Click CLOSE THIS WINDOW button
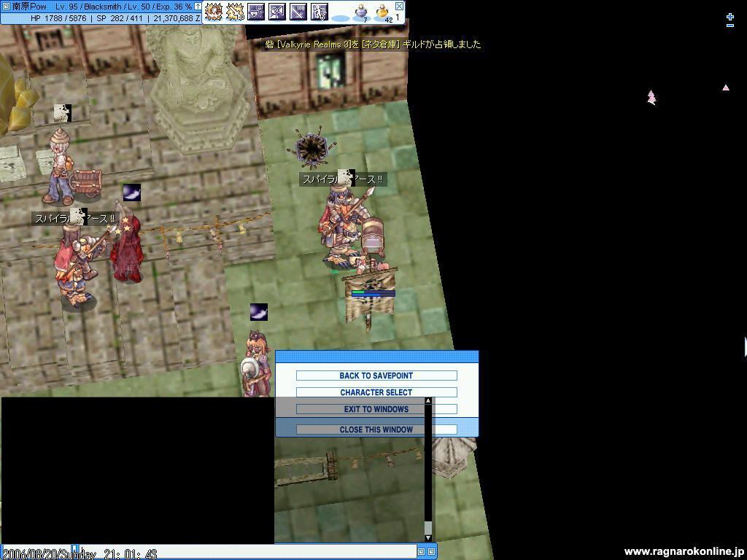 tap(376, 429)
